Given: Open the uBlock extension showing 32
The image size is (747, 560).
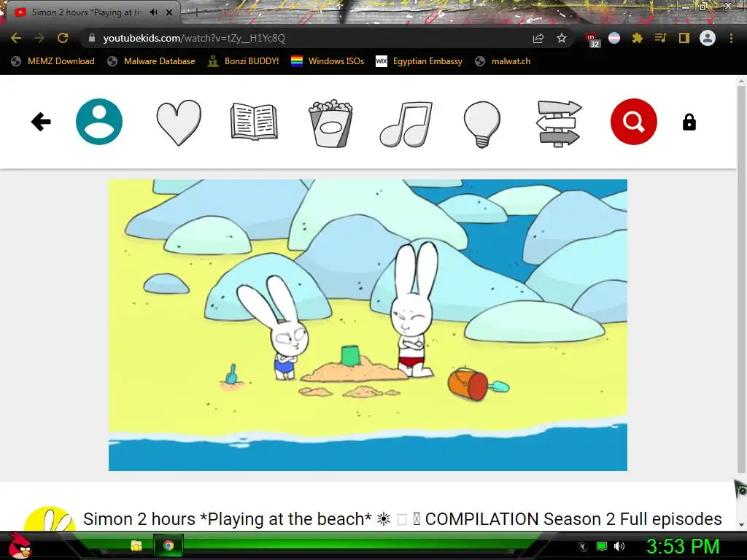Looking at the screenshot, I should [x=592, y=39].
